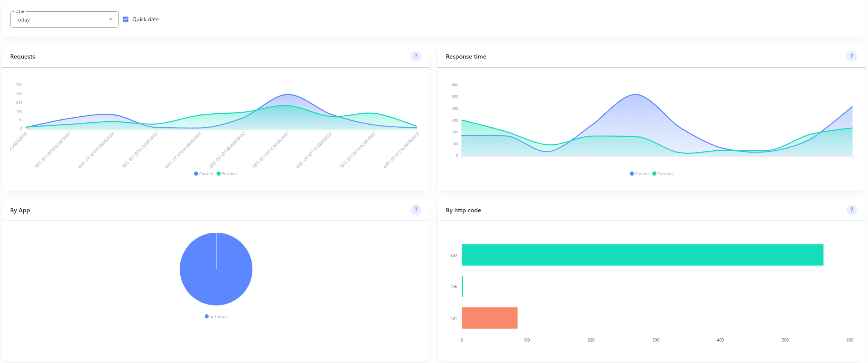
Task: Open the help icon in Response time panel
Action: [851, 56]
